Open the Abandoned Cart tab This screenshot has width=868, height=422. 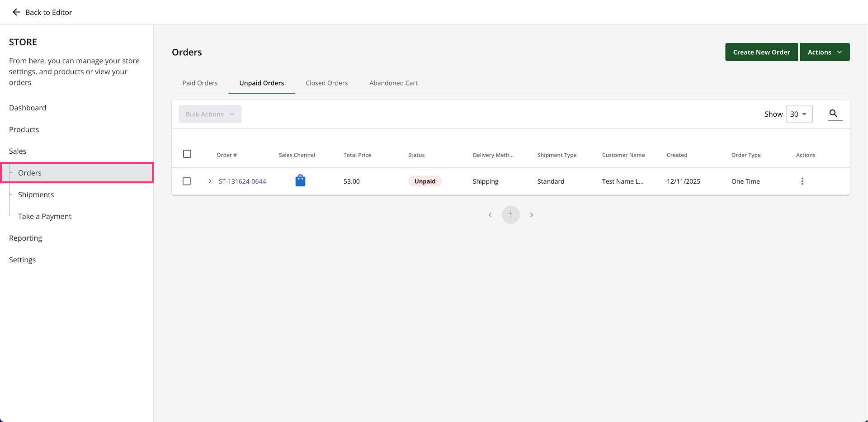(394, 83)
